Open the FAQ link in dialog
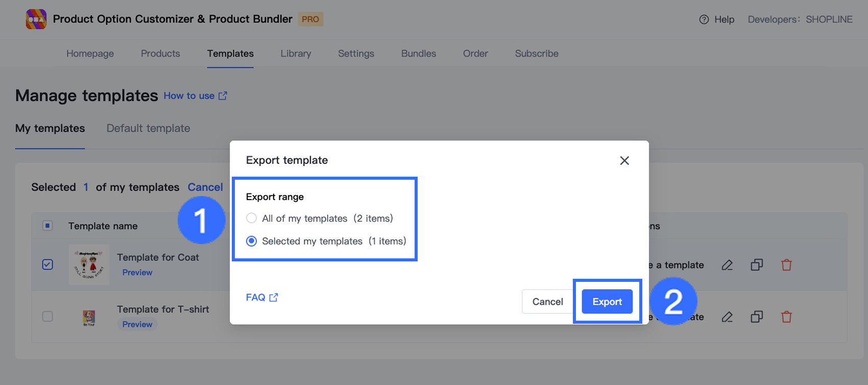868x385 pixels. click(261, 297)
